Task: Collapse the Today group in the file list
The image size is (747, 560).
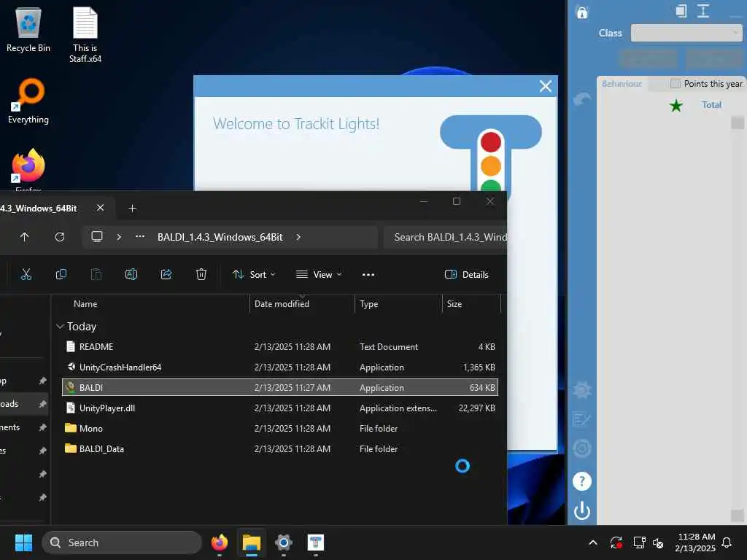Action: point(60,326)
